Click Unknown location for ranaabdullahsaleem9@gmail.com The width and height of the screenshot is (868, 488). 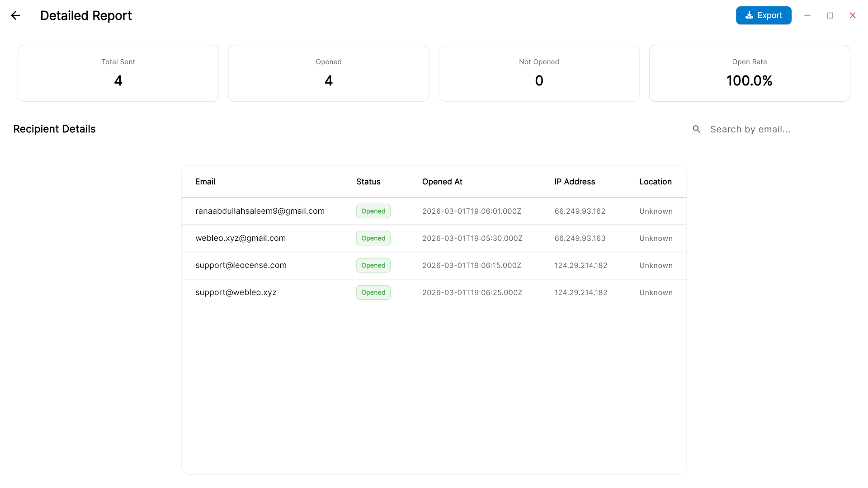(656, 211)
